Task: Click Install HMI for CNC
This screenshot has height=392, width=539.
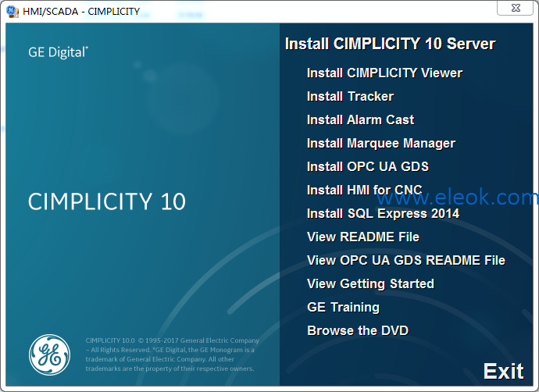Action: point(364,190)
